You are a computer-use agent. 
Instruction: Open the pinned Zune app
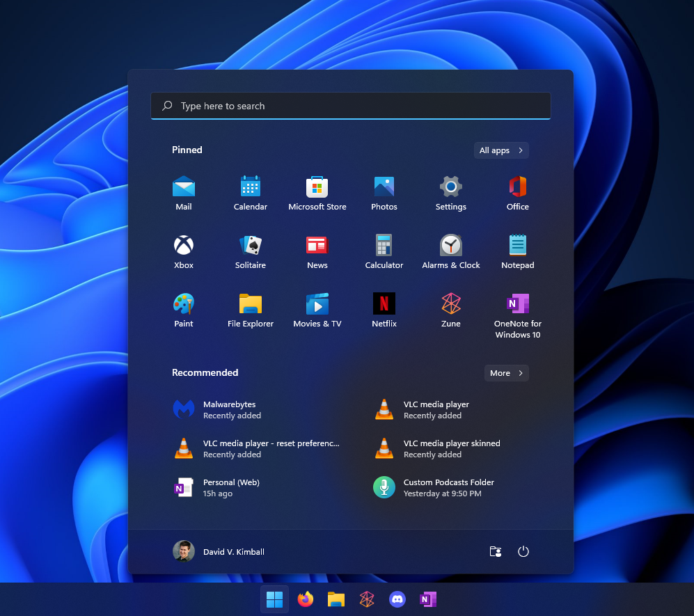(451, 310)
